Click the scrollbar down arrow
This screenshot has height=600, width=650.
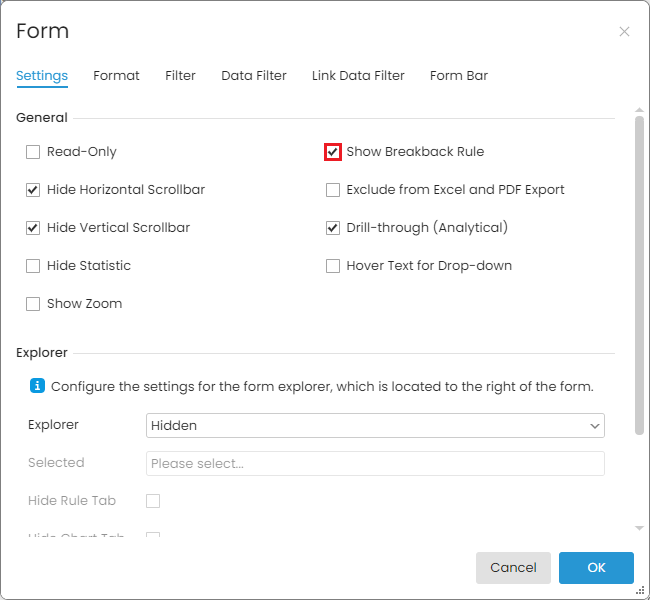pos(639,528)
